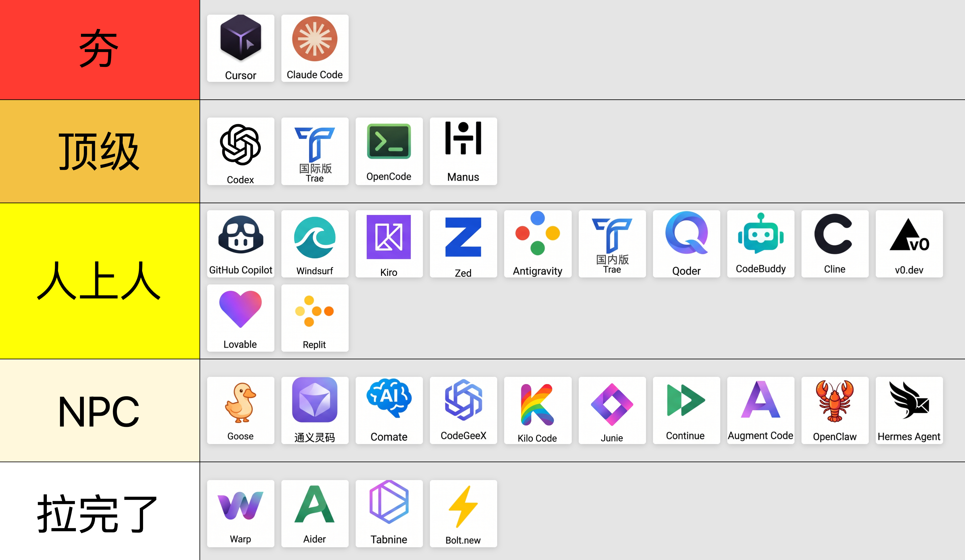This screenshot has width=965, height=560.
Task: Select the Goose duck icon
Action: (x=241, y=410)
